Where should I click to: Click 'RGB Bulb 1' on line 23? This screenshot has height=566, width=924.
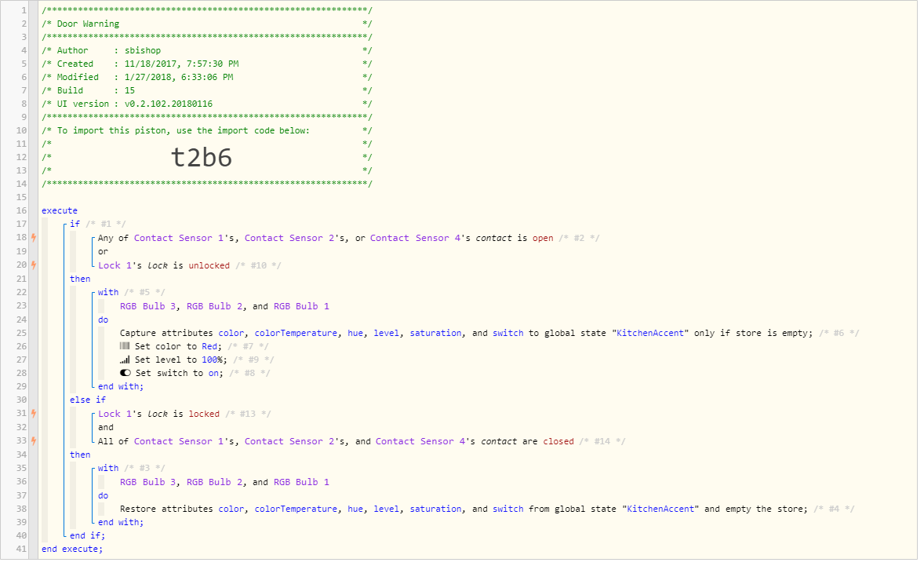point(302,307)
